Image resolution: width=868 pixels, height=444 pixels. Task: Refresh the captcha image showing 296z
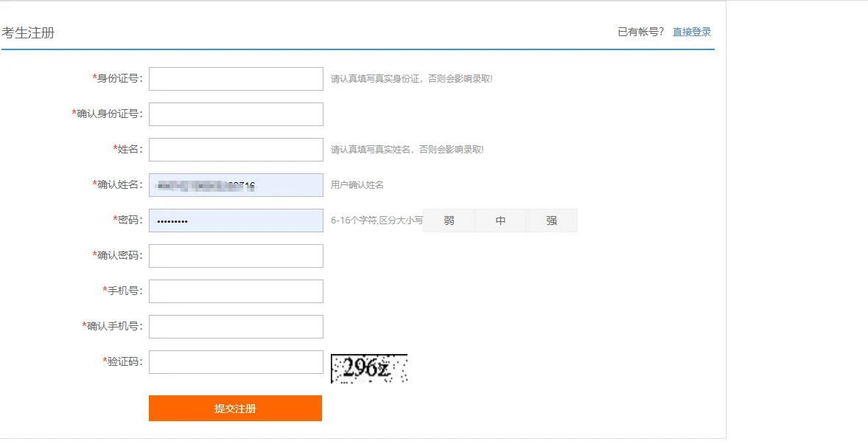(368, 368)
